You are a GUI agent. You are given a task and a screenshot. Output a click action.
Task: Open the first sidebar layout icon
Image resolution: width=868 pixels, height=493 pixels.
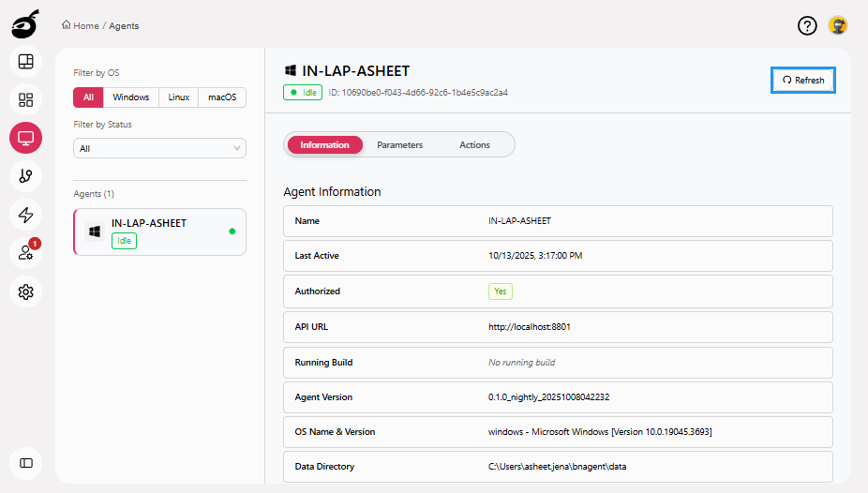click(x=25, y=62)
